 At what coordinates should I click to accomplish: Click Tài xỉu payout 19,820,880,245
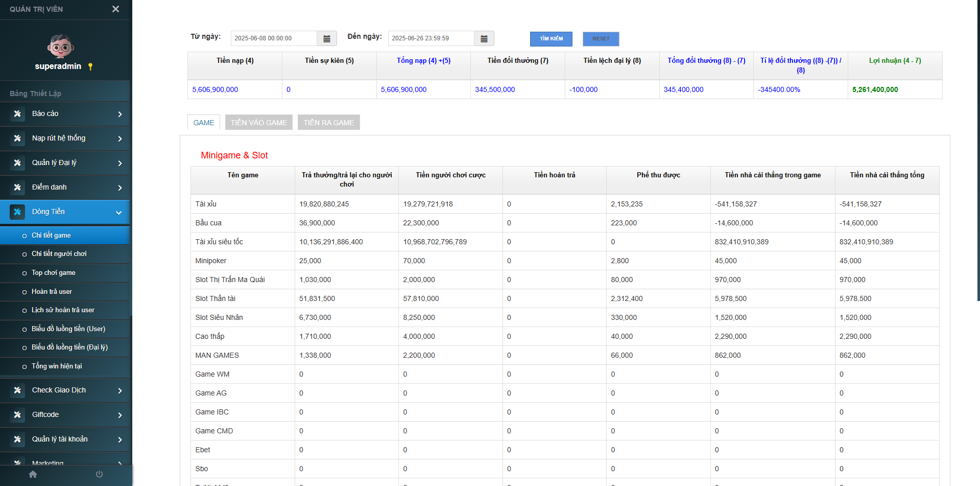pos(324,204)
